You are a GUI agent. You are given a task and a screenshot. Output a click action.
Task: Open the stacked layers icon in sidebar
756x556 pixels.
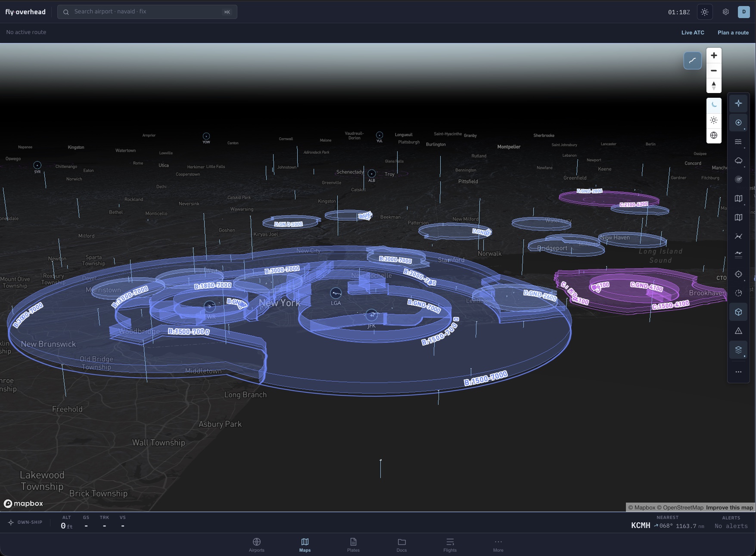pos(738,350)
